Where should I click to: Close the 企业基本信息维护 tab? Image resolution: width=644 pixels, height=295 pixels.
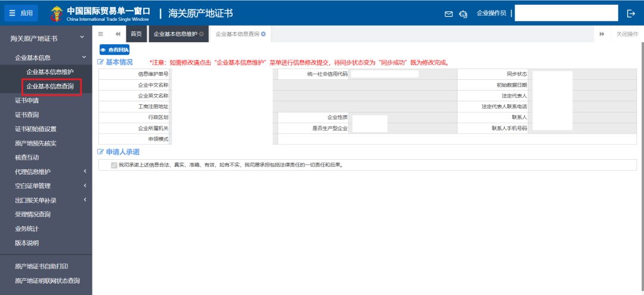[202, 34]
